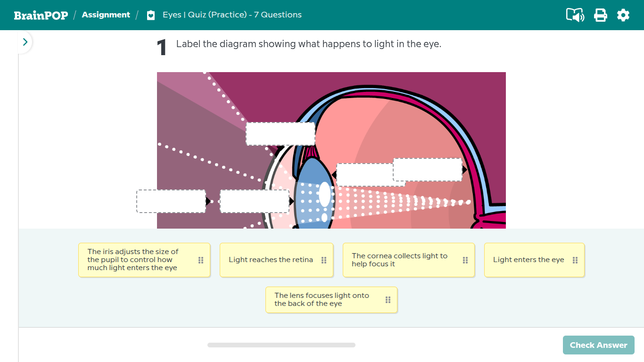Grab the handle on the lens answer card

387,299
